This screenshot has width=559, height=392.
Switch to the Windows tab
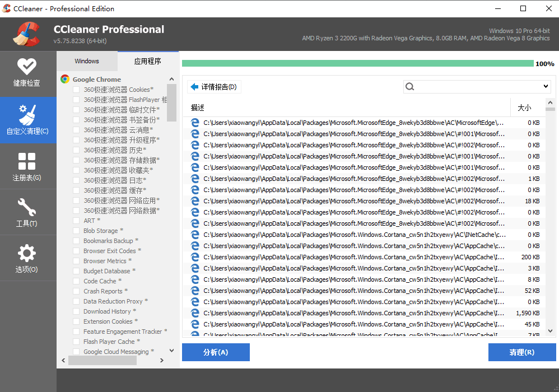point(87,61)
